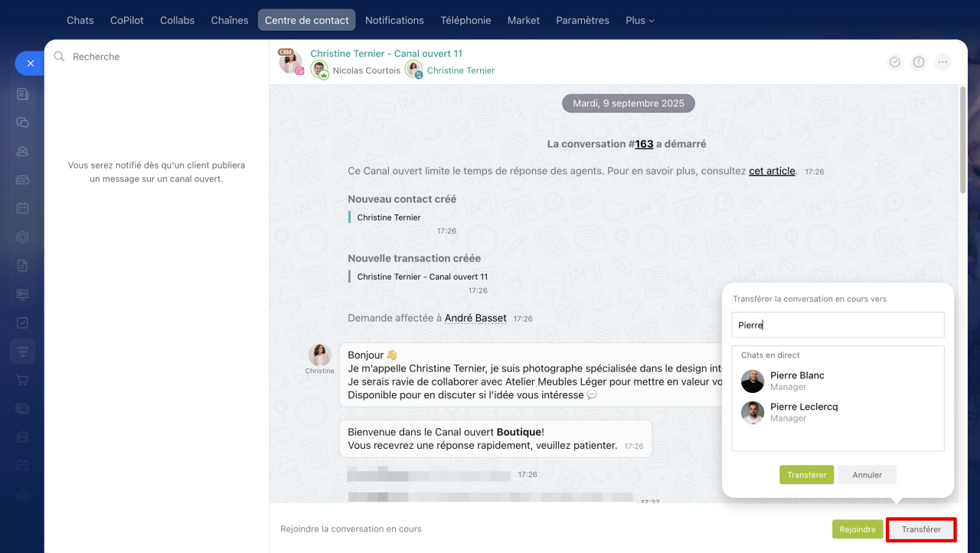Click the checkmark circle icon in the chat header
Viewport: 980px width, 553px height.
(894, 62)
